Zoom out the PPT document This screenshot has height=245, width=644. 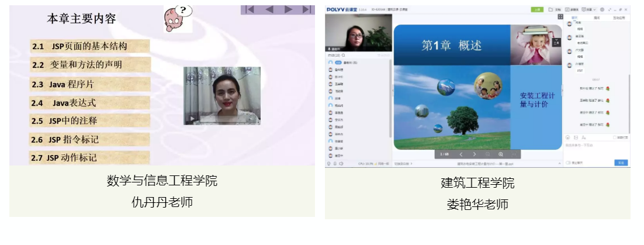[487, 154]
